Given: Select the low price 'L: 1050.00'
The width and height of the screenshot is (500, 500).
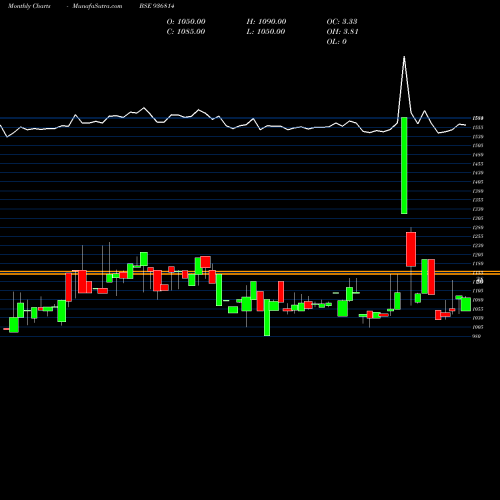Looking at the screenshot, I should point(266,32).
